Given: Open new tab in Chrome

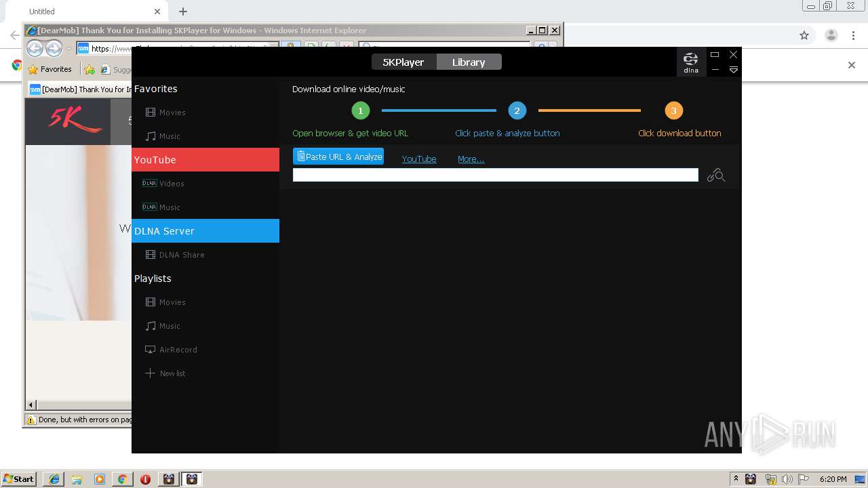Looking at the screenshot, I should (x=183, y=12).
